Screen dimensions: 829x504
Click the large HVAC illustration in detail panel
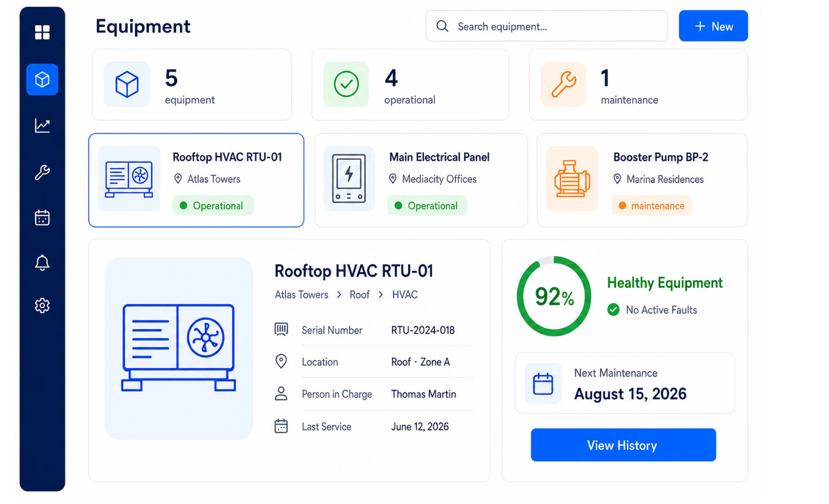(x=179, y=348)
